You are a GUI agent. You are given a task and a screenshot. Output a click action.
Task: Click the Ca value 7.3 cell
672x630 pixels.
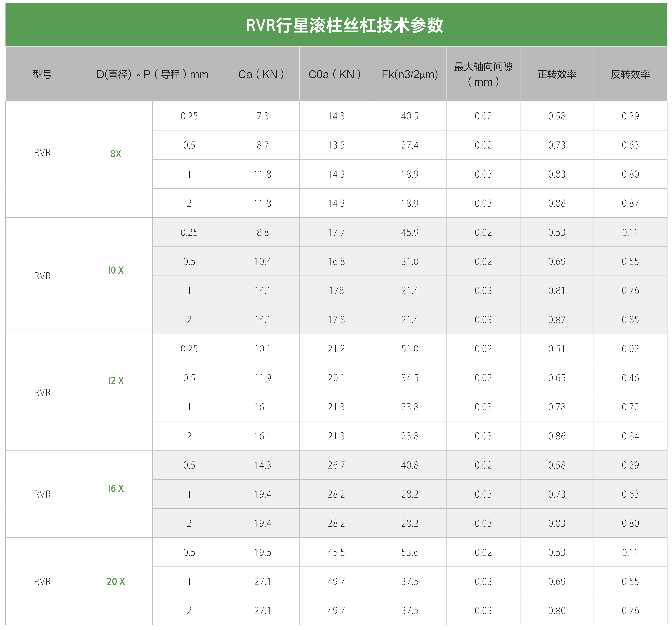point(263,116)
